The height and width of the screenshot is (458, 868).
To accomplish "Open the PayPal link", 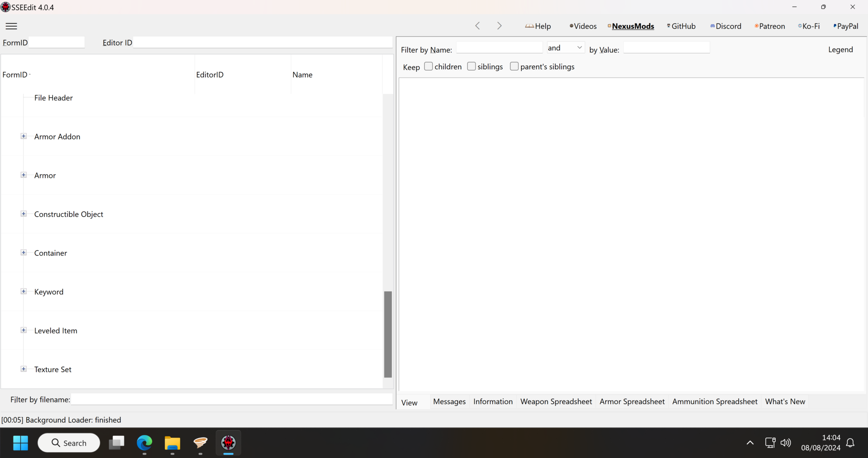I will click(846, 26).
